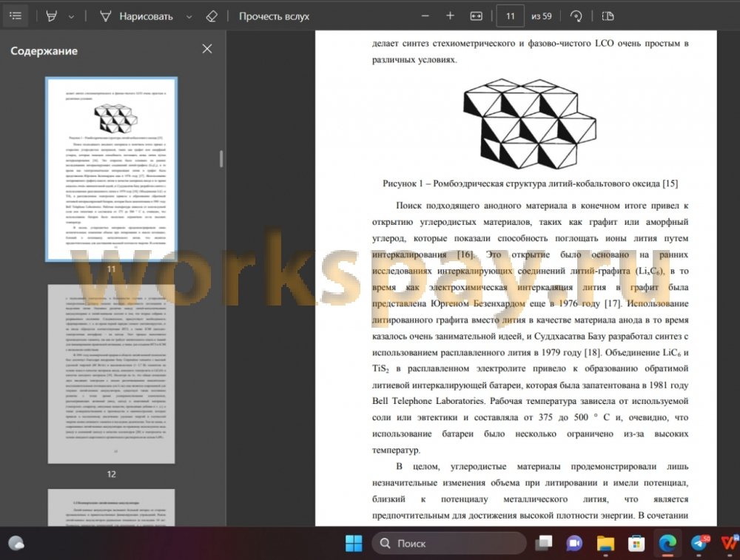Launch Microsoft Store from taskbar
The height and width of the screenshot is (560, 740).
point(636,544)
